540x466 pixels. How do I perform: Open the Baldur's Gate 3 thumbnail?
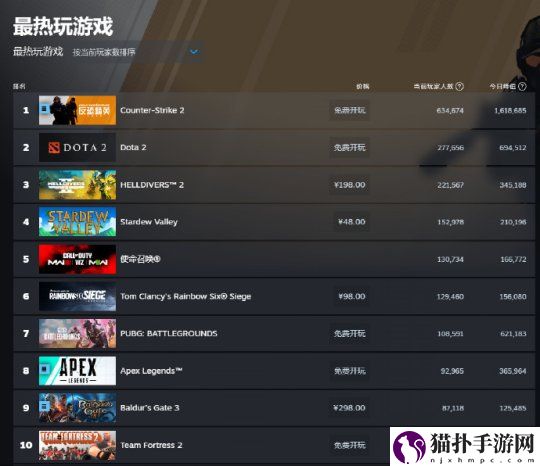pos(77,408)
